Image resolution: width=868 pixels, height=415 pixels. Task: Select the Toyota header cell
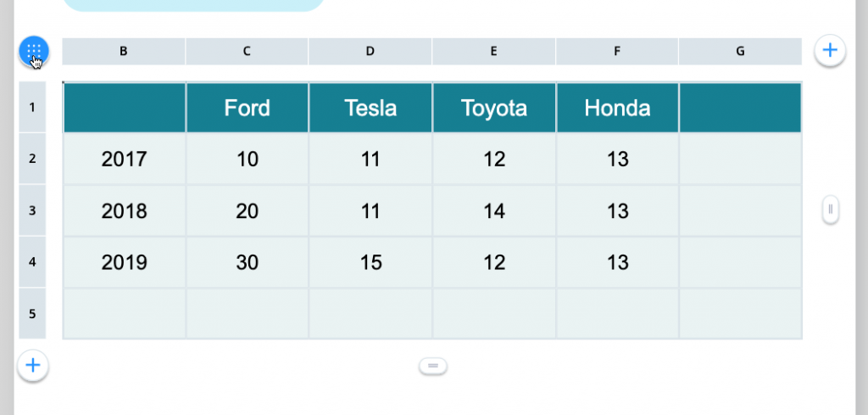[x=493, y=108]
